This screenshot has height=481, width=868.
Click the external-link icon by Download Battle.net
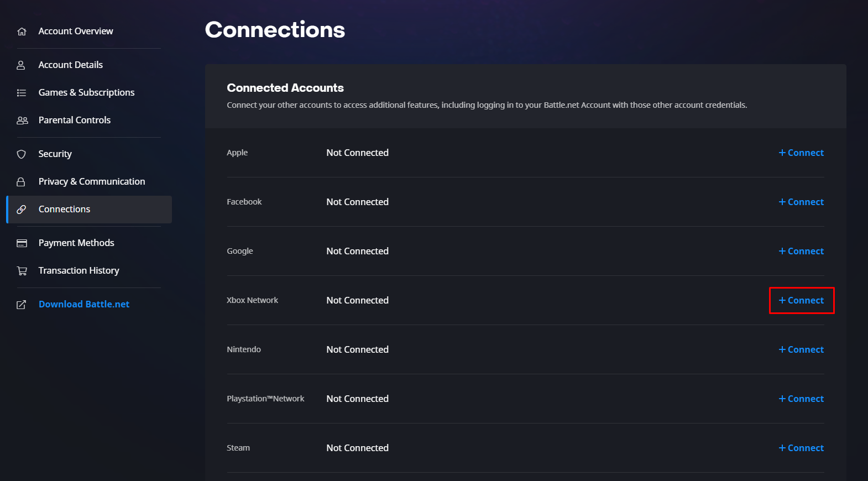[22, 305]
